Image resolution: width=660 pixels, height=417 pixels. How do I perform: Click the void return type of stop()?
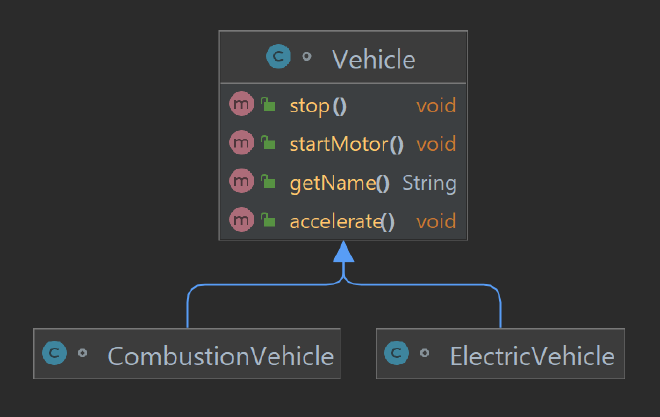(436, 106)
